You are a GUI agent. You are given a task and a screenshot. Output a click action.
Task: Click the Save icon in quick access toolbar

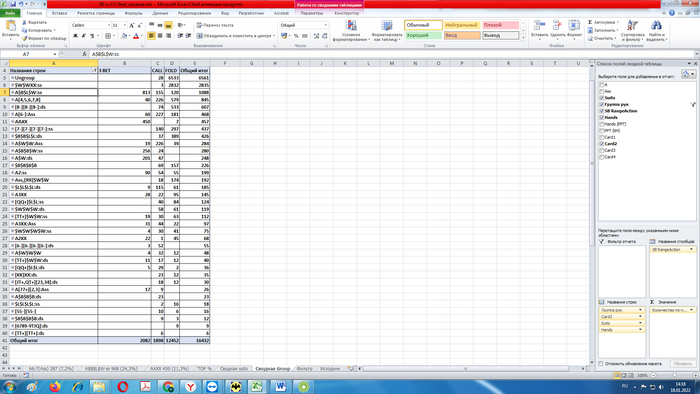13,4
